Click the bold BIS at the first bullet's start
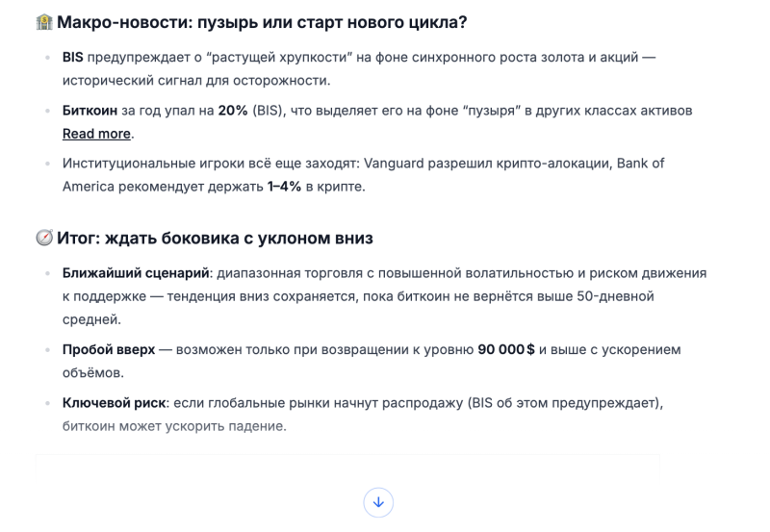770x532 pixels. pyautogui.click(x=73, y=57)
